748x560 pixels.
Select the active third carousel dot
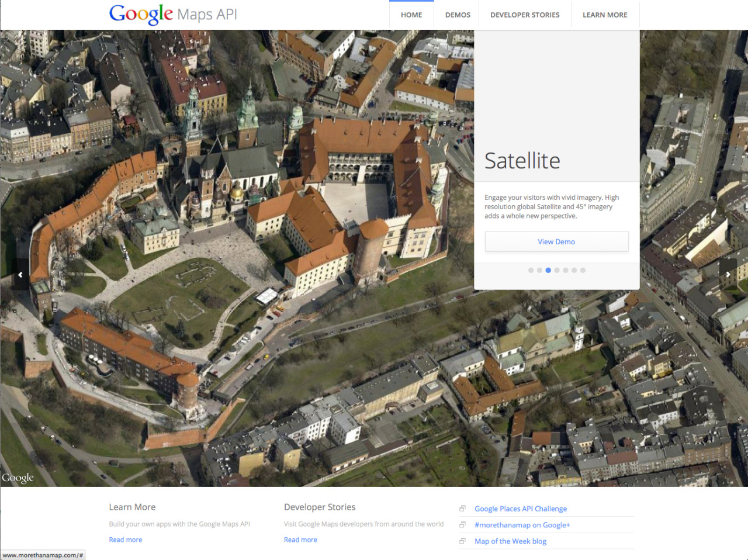[x=548, y=270]
